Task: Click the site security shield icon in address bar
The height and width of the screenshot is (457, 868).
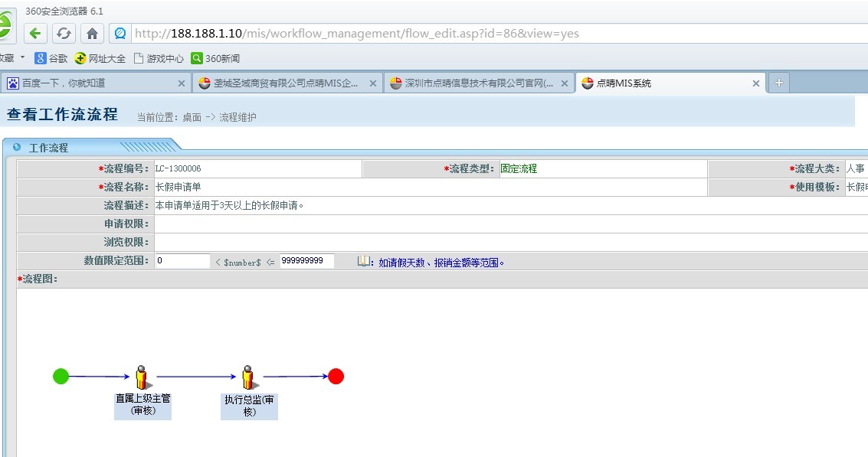Action: coord(120,34)
